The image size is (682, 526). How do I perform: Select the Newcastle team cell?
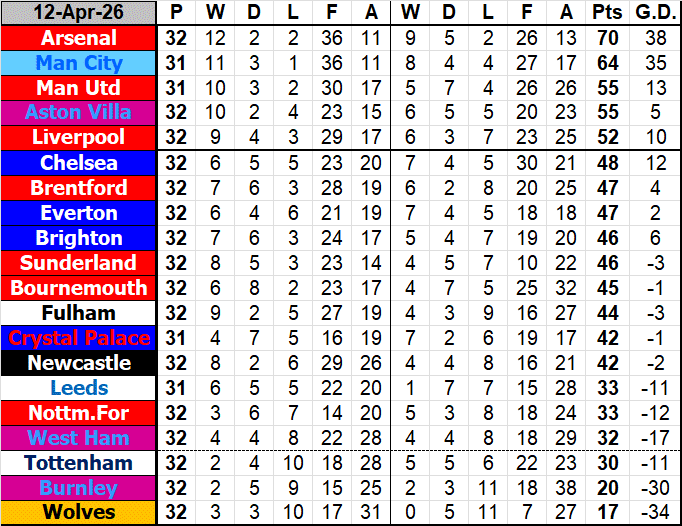[79, 363]
